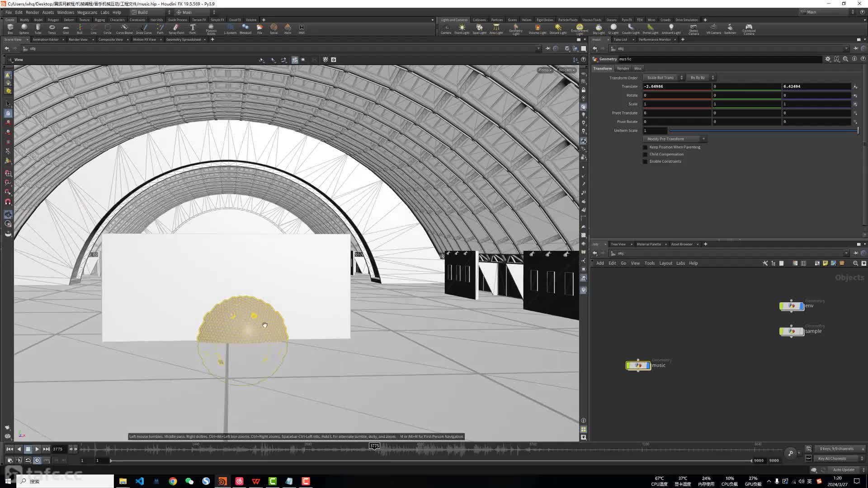Click the Area Light tool
The height and width of the screenshot is (488, 868).
(496, 29)
